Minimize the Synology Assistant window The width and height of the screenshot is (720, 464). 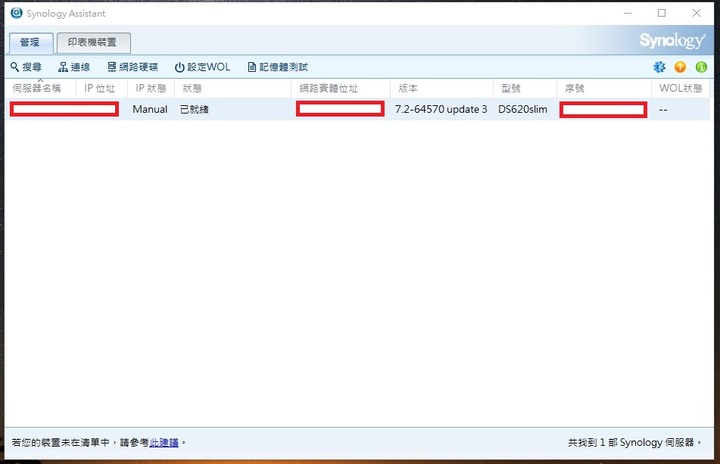tap(628, 13)
